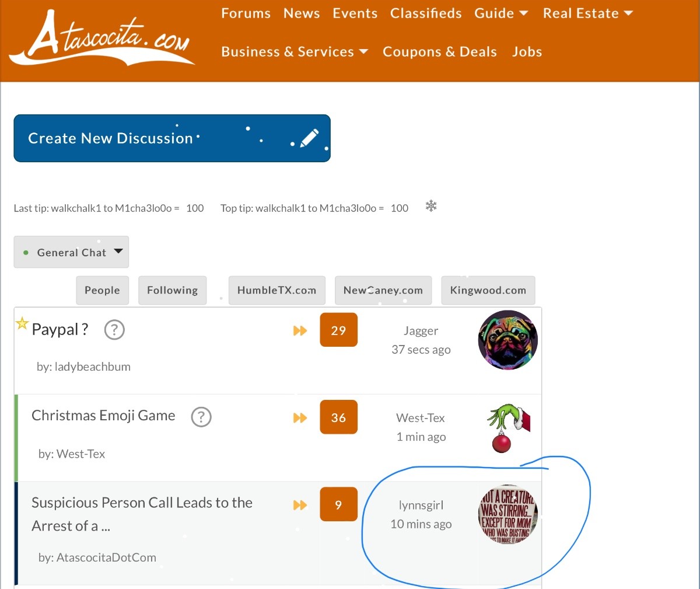Open Business & Services dropdown menu

[295, 52]
